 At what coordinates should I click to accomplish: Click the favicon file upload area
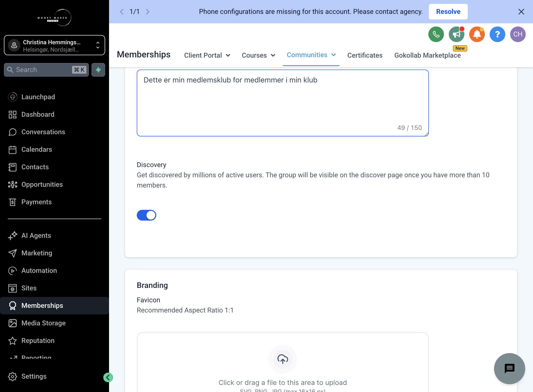283,362
